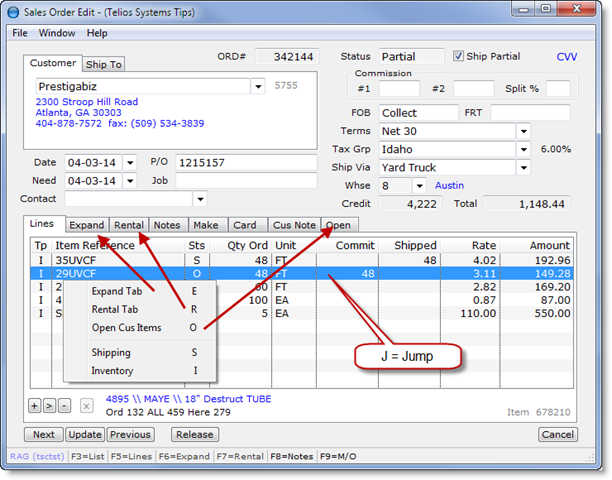
Task: Open the Date picker dropdown arrow
Action: point(129,162)
